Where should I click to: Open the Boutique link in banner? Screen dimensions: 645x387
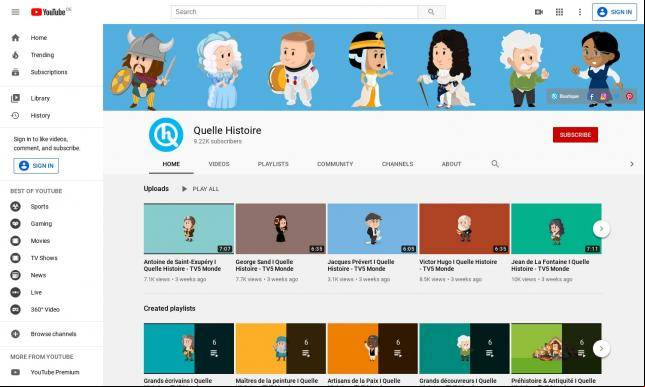(x=566, y=97)
